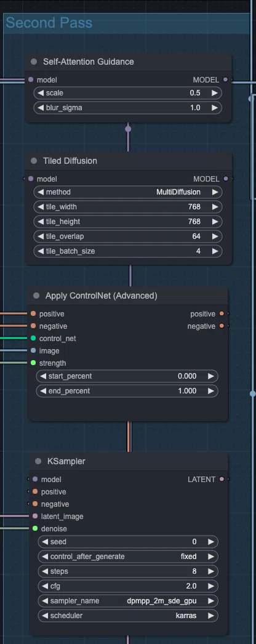256x644 pixels.
Task: Increase tile_height with right arrow
Action: pos(215,222)
